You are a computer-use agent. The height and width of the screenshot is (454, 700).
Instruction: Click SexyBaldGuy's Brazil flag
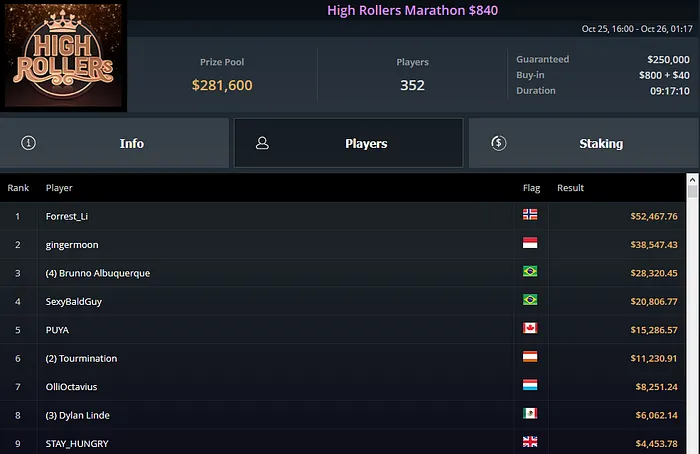pos(530,300)
